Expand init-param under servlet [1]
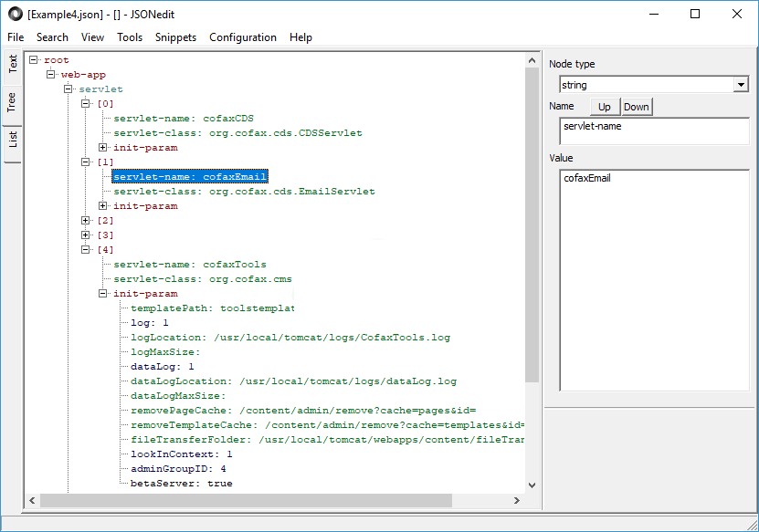The width and height of the screenshot is (759, 532). click(x=103, y=206)
